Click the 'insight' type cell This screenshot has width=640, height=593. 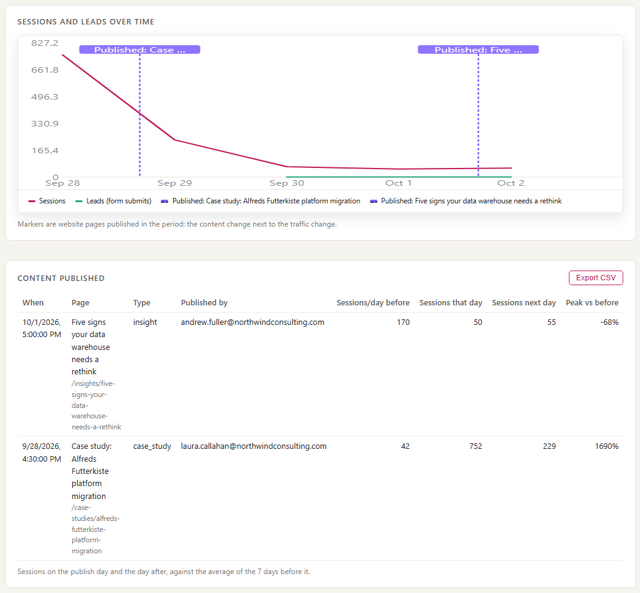(x=145, y=322)
